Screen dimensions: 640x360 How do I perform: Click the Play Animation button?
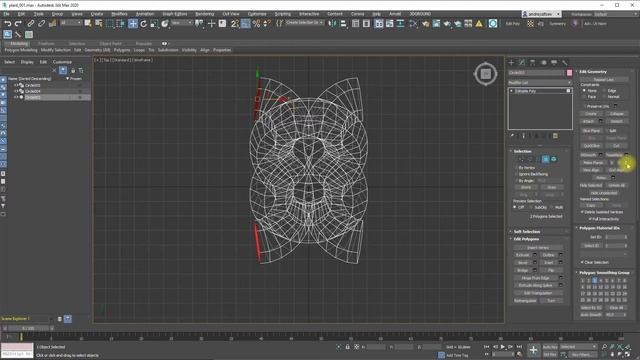coord(503,347)
